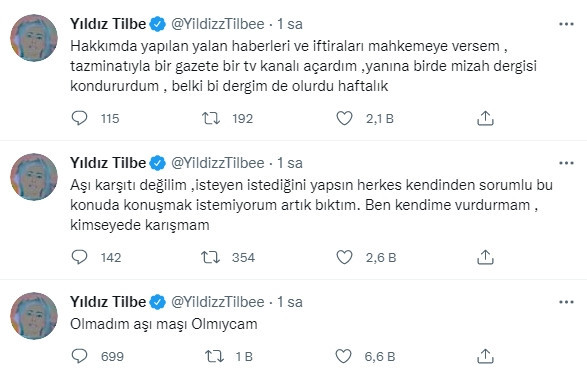Open more options on the third tweet

click(566, 302)
